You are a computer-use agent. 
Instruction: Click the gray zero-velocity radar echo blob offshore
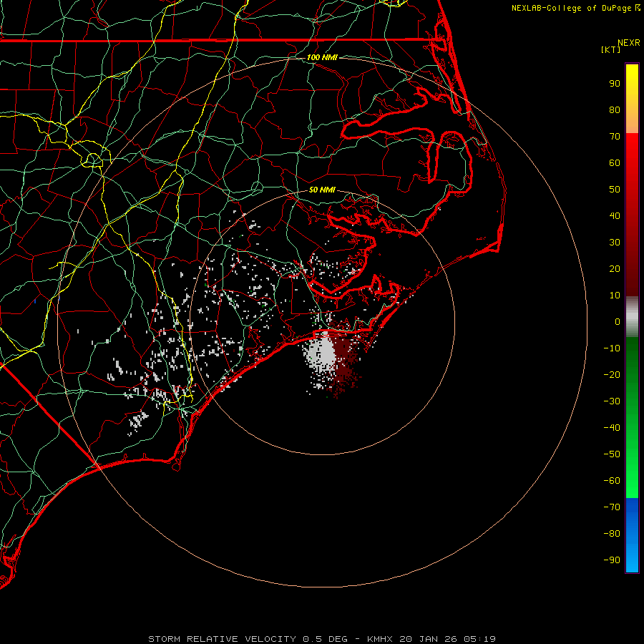(x=323, y=354)
